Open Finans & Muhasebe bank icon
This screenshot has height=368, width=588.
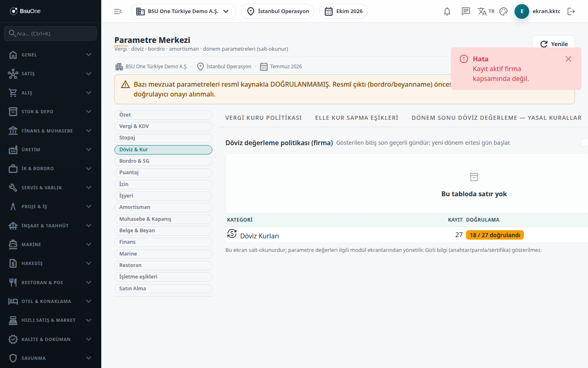click(x=13, y=131)
